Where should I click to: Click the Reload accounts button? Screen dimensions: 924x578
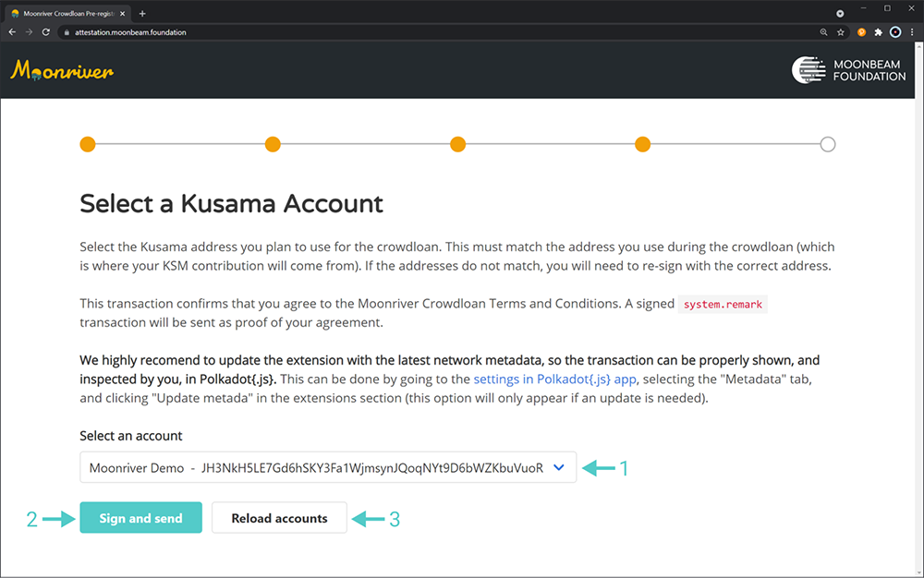[279, 518]
